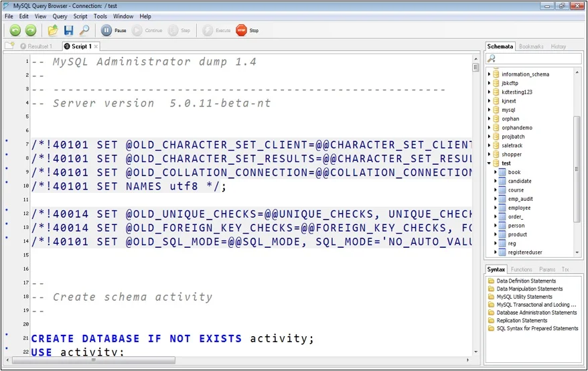The image size is (588, 371).
Task: Open the Help menu
Action: pos(145,16)
